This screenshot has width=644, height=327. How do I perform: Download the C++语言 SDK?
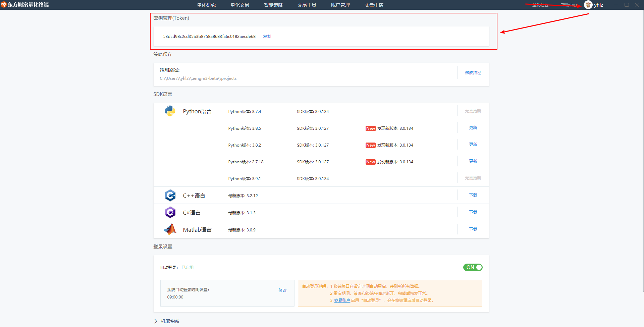(473, 195)
